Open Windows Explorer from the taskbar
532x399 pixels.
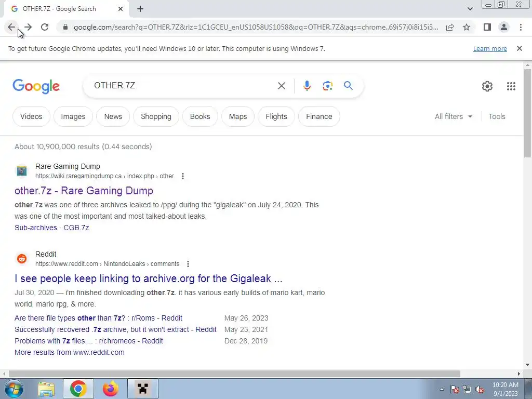pyautogui.click(x=46, y=389)
